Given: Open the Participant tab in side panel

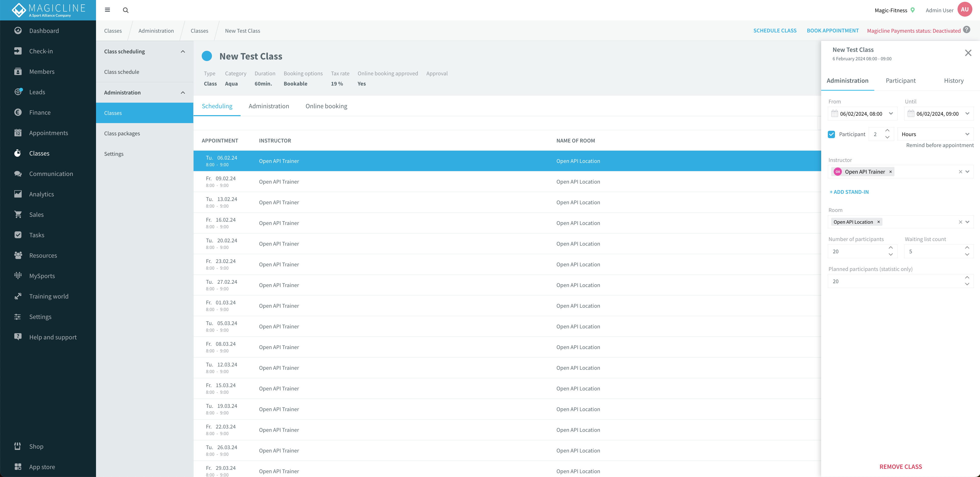Looking at the screenshot, I should [900, 81].
